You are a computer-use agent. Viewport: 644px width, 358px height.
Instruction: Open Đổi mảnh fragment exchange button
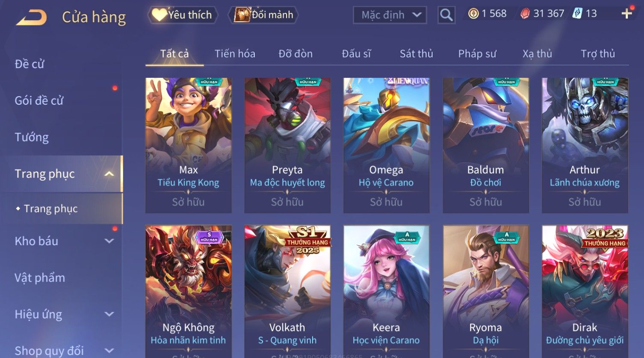click(265, 15)
